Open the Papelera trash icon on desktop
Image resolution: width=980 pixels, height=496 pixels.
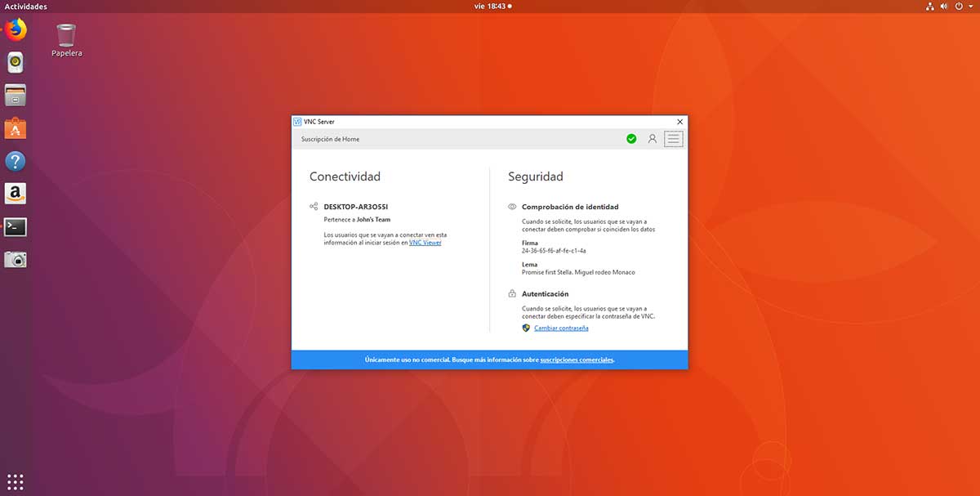point(66,41)
